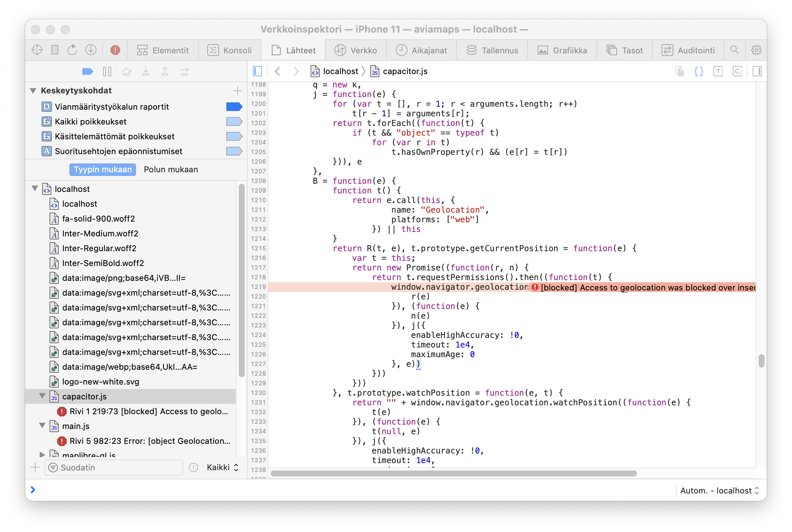Image resolution: width=792 pixels, height=532 pixels.
Task: Show the details sidebar on right
Action: [x=757, y=71]
